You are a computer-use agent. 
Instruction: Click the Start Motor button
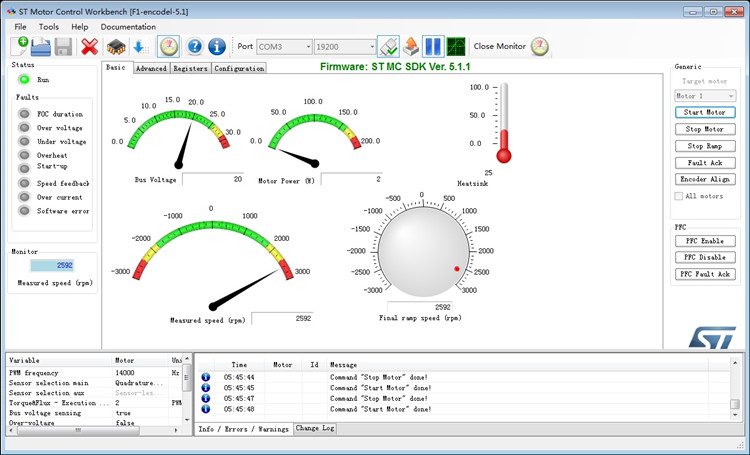[x=705, y=112]
